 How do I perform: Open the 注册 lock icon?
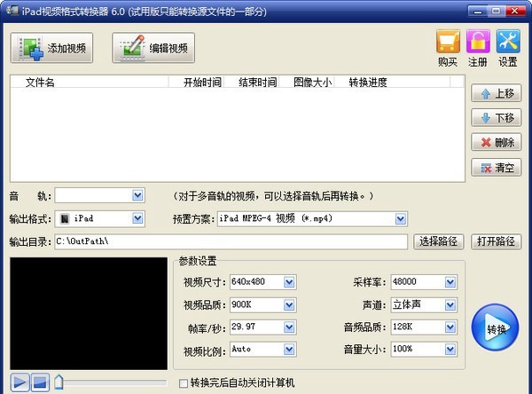click(478, 42)
